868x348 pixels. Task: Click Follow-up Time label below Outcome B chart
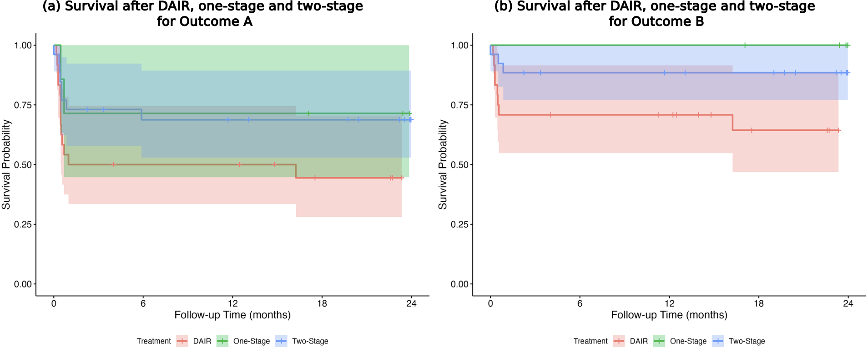(x=669, y=315)
